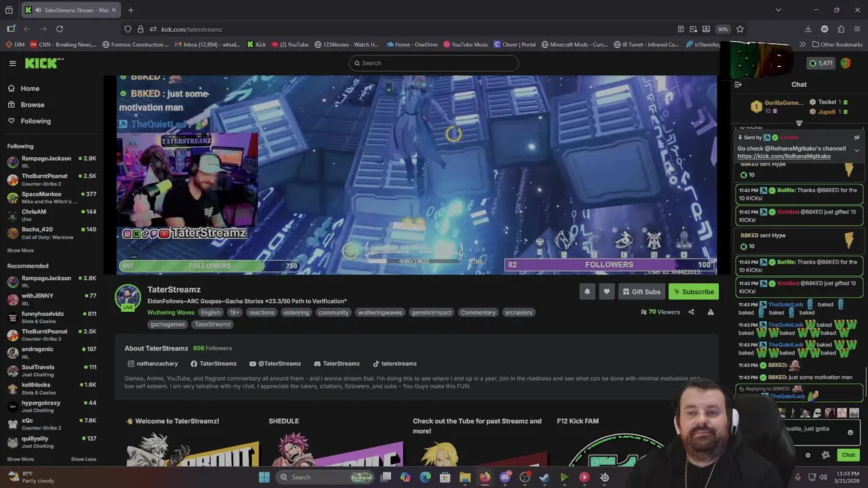Open browser downloads icon
The image size is (868, 488).
coord(808,29)
